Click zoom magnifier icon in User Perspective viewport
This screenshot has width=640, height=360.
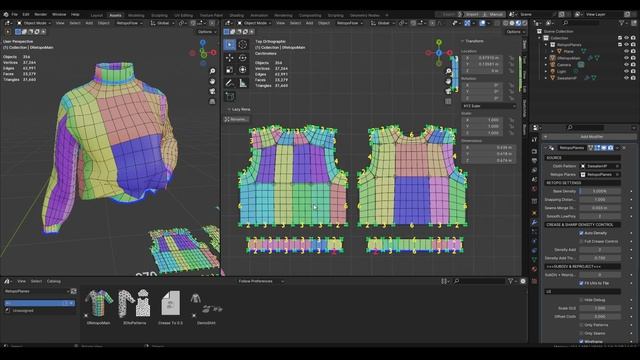pyautogui.click(x=212, y=71)
